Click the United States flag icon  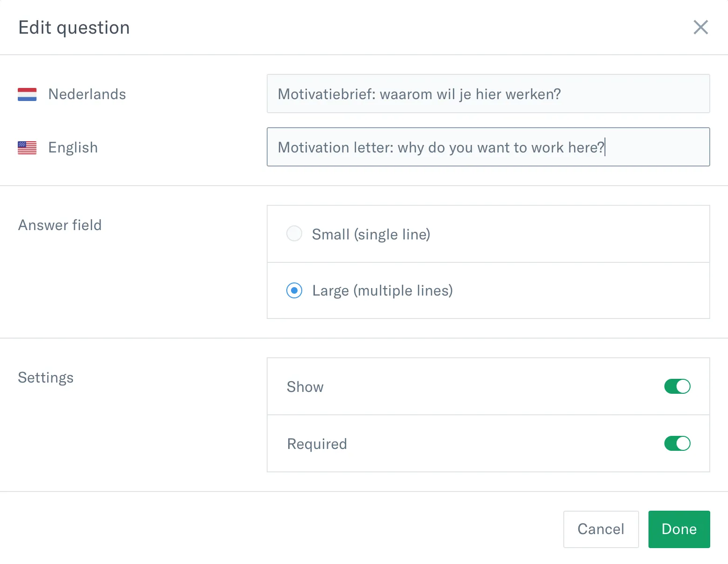click(x=27, y=148)
